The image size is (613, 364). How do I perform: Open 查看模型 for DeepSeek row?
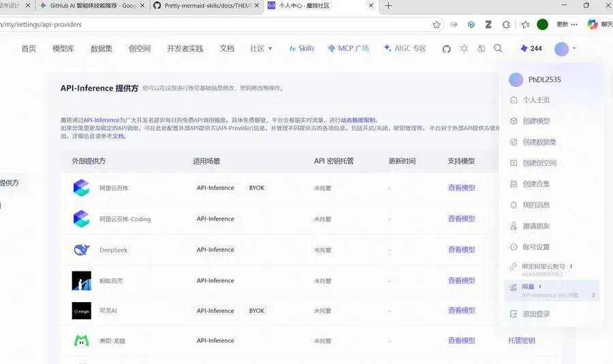tap(461, 250)
